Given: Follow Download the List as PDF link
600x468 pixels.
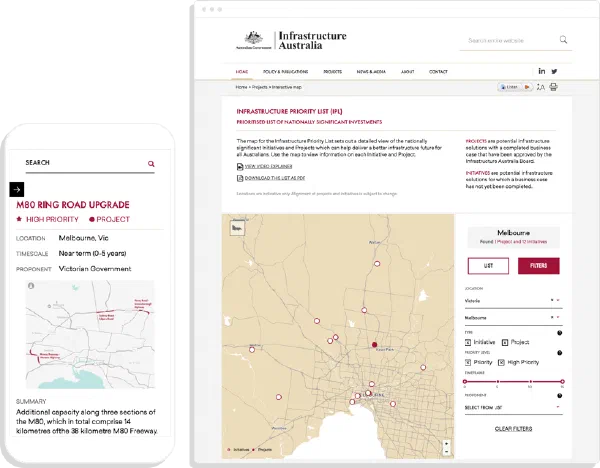Looking at the screenshot, I should pos(275,178).
